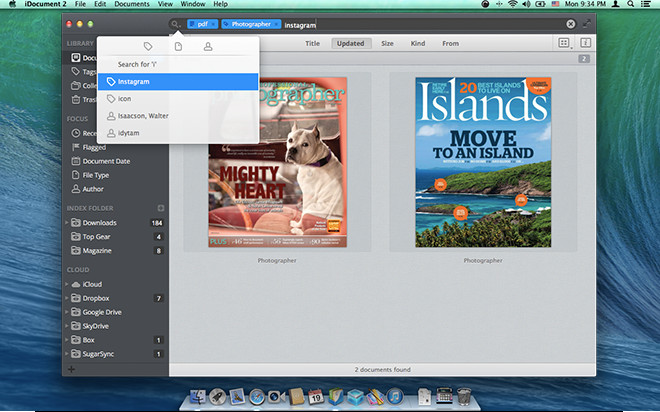This screenshot has width=660, height=412.
Task: Remove the Photographer search token
Action: 277,24
